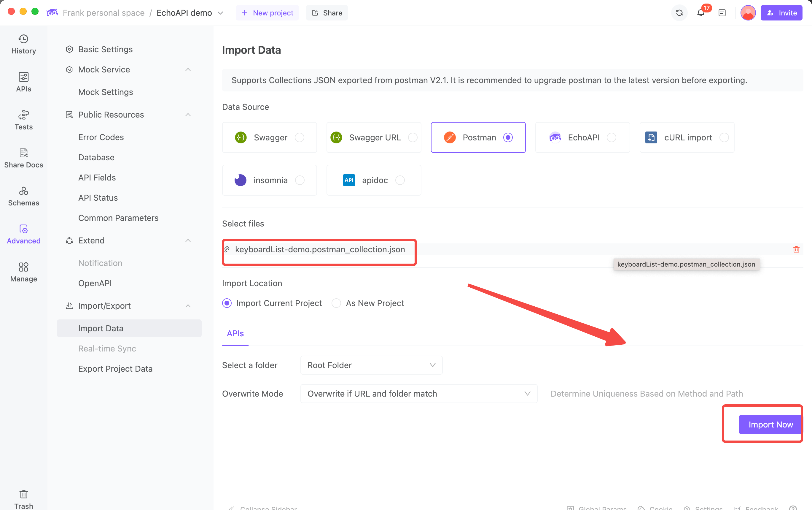Open the History panel icon
Image resolution: width=812 pixels, height=510 pixels.
23,39
